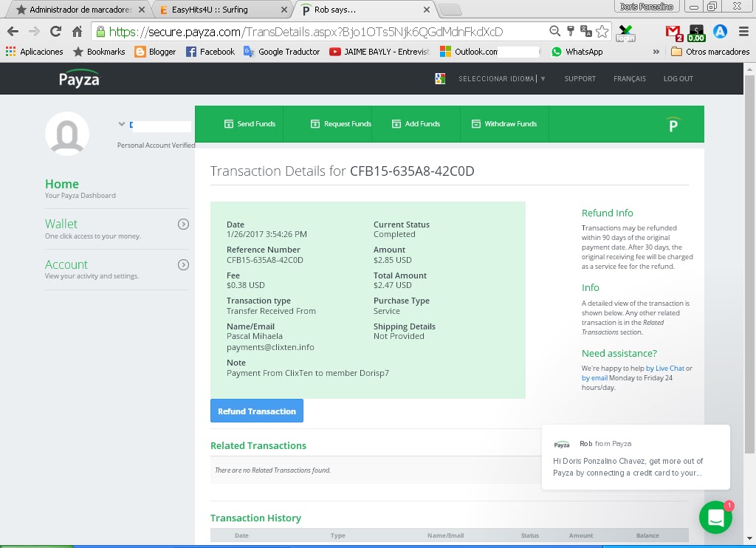This screenshot has width=756, height=548.
Task: Open the Seleccionar Idioma language dropdown
Action: [x=501, y=78]
